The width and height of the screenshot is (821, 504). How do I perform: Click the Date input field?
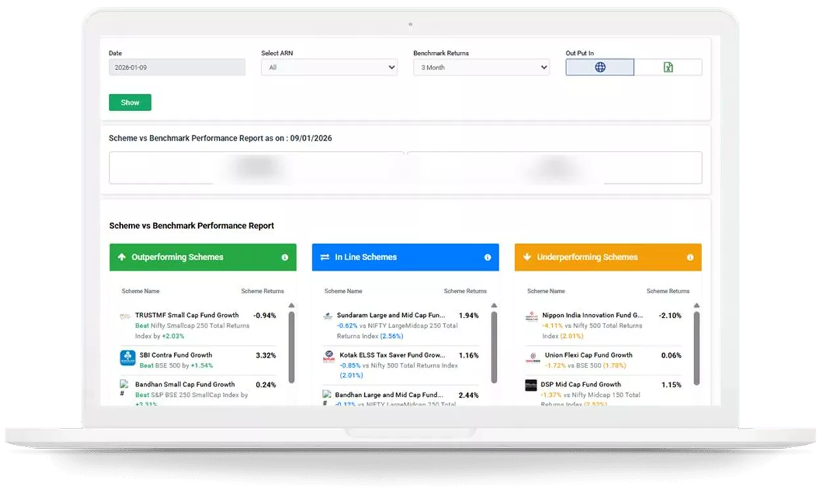tap(177, 67)
